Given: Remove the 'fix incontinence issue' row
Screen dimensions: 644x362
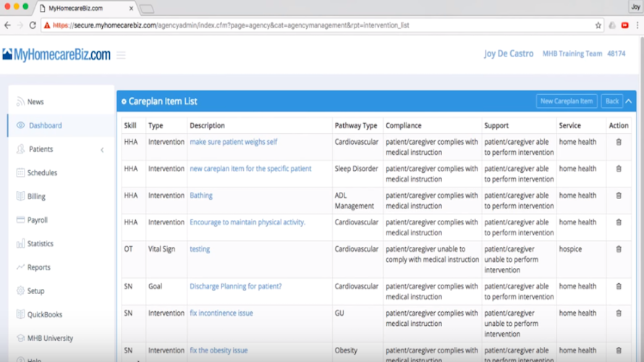Looking at the screenshot, I should 619,313.
